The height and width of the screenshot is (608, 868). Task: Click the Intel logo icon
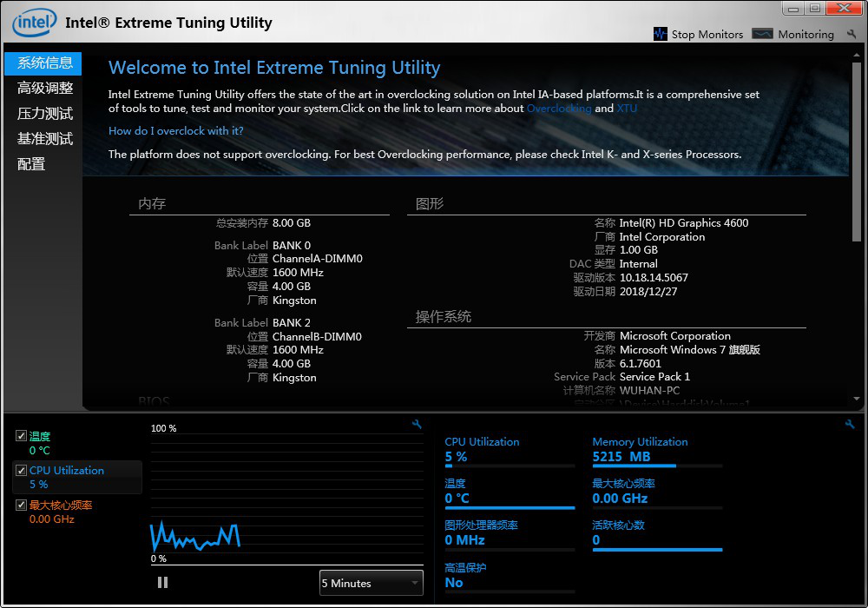click(35, 23)
